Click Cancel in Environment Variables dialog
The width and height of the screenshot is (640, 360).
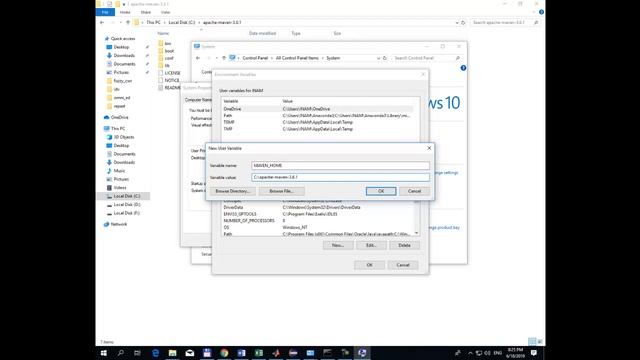click(x=403, y=265)
